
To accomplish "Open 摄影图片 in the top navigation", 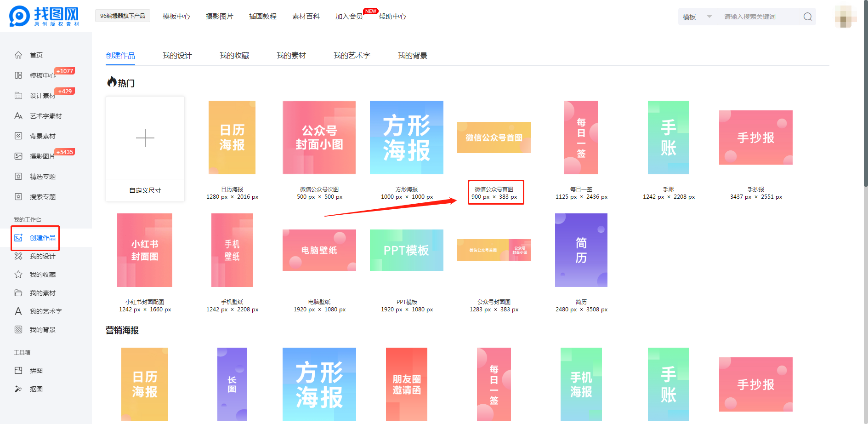I will 219,17.
